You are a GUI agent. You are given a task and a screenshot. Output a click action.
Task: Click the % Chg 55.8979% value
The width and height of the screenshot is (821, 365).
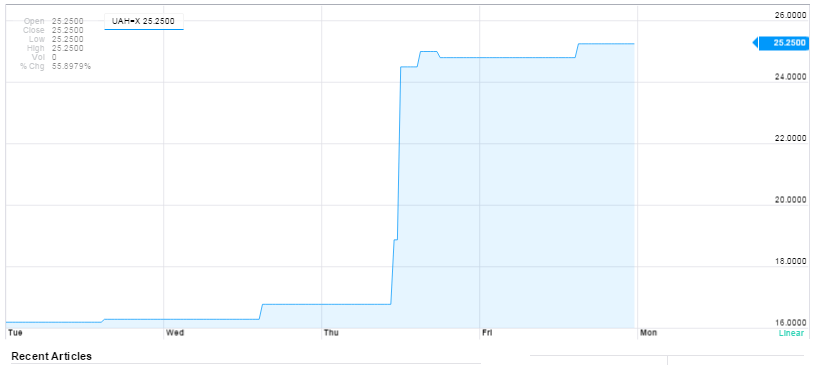(x=71, y=66)
